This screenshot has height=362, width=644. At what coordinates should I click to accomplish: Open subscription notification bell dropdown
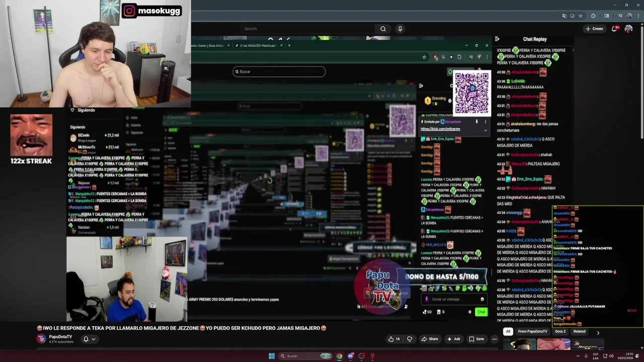(89, 339)
